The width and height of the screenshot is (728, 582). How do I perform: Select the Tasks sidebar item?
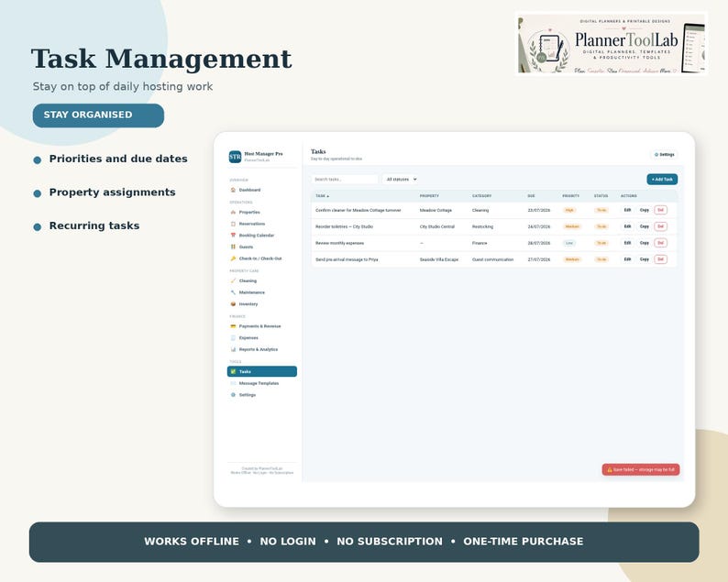[262, 372]
